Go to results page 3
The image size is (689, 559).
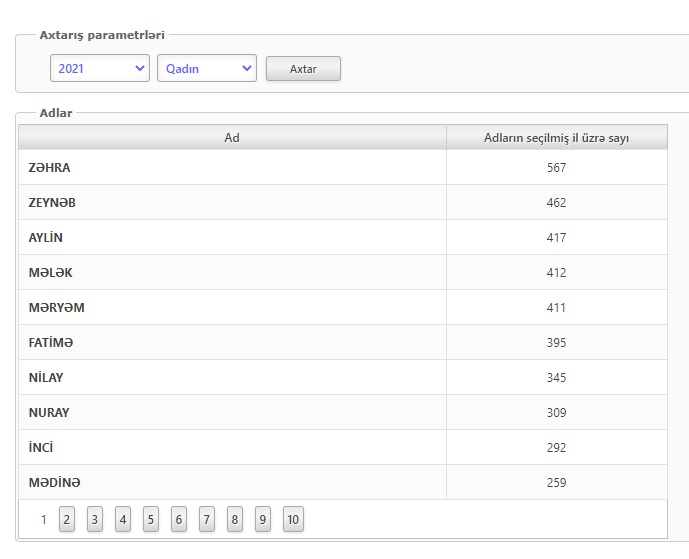(94, 519)
